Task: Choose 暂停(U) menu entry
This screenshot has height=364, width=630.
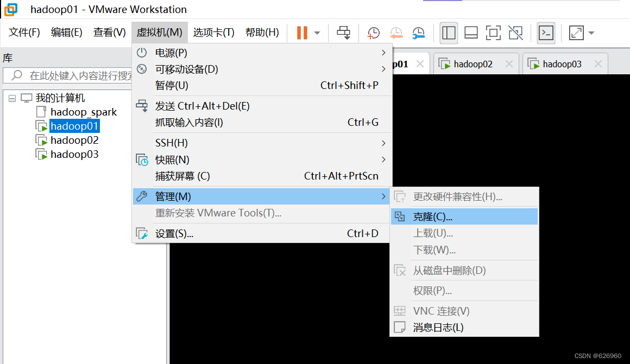Action: click(x=261, y=86)
